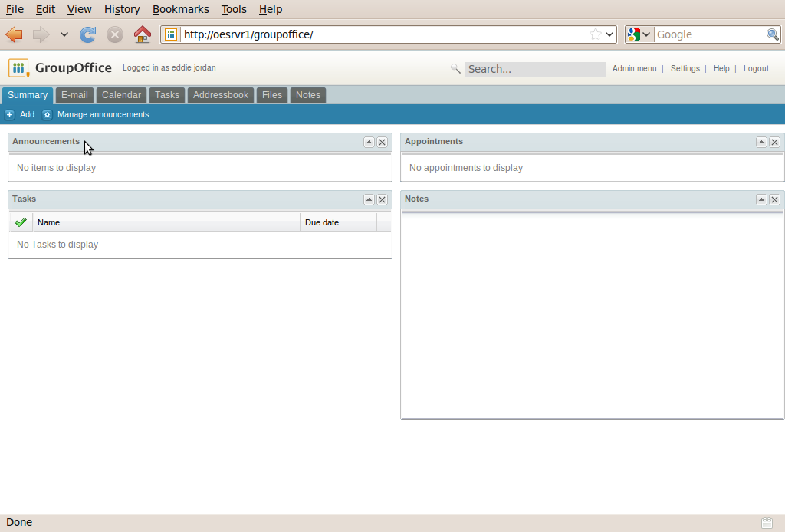Sort tasks by Name column header
The width and height of the screenshot is (785, 532).
(166, 222)
